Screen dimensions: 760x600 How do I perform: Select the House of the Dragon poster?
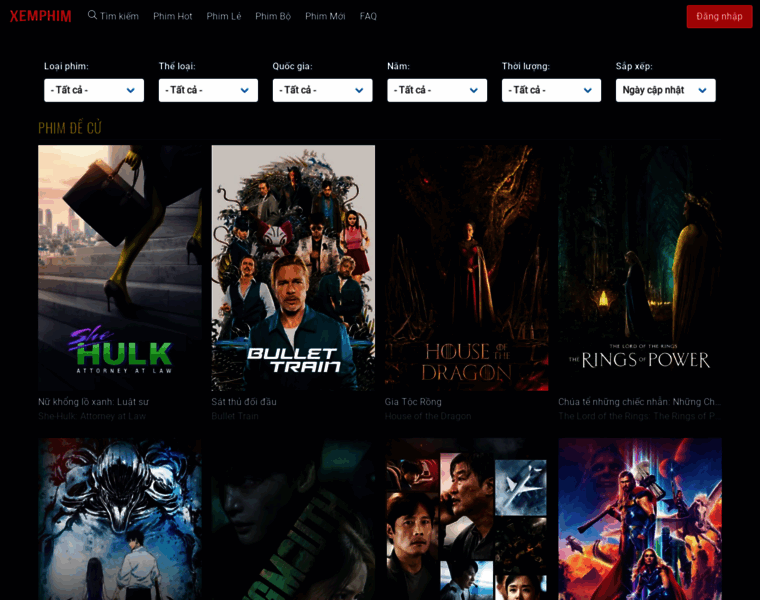click(466, 268)
